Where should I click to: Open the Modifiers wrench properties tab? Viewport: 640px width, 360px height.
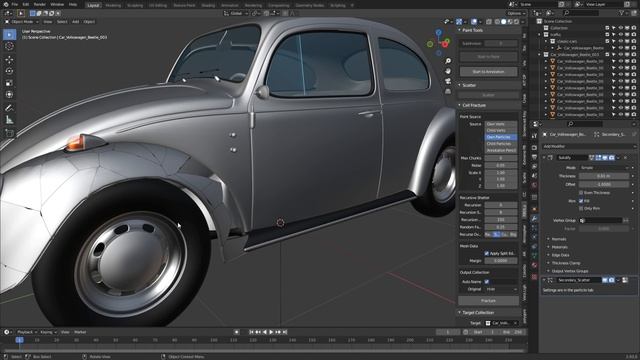click(x=534, y=218)
